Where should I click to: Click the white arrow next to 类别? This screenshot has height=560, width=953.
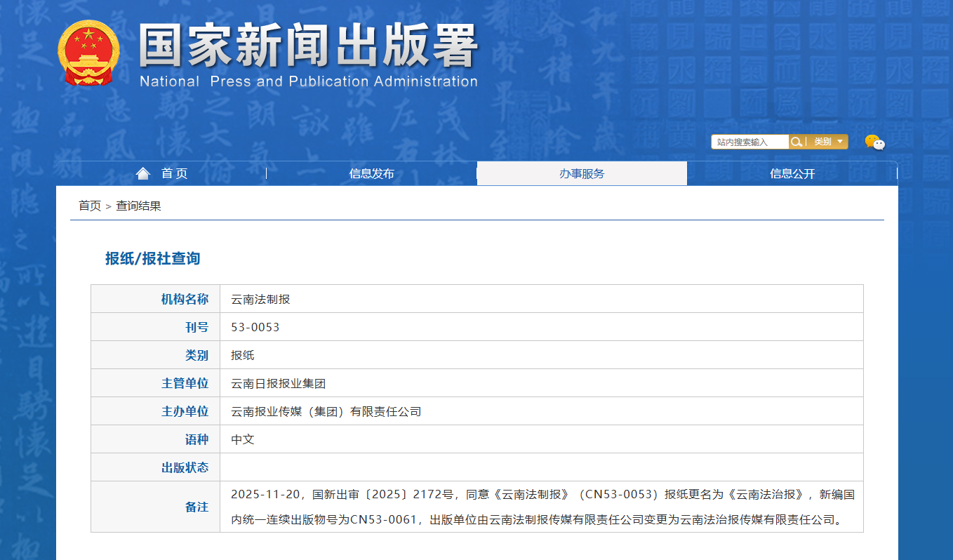click(840, 142)
